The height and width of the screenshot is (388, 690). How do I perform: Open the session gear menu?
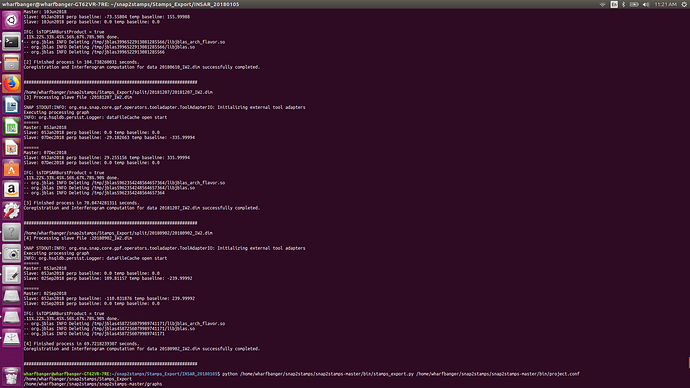pyautogui.click(x=685, y=4)
